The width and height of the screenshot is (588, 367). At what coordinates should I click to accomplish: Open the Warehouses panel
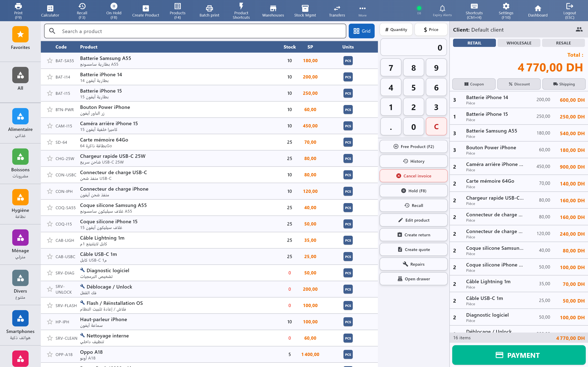click(273, 10)
